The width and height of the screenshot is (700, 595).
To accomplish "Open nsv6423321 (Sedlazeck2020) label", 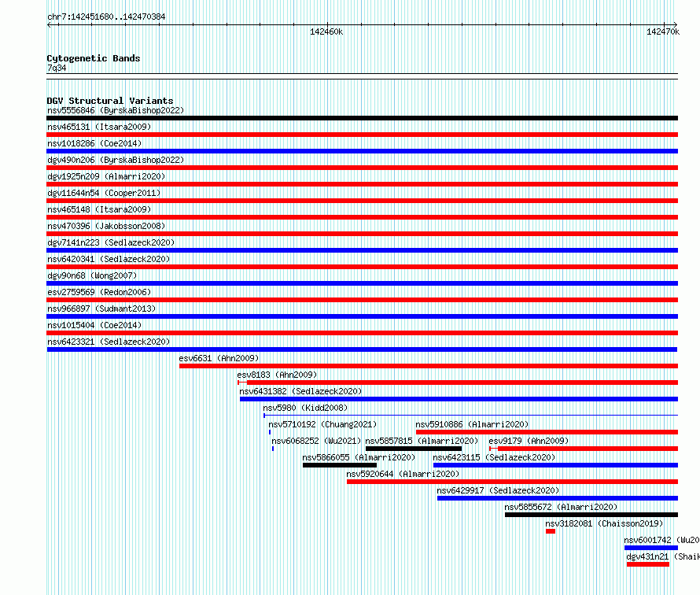I will coord(109,342).
